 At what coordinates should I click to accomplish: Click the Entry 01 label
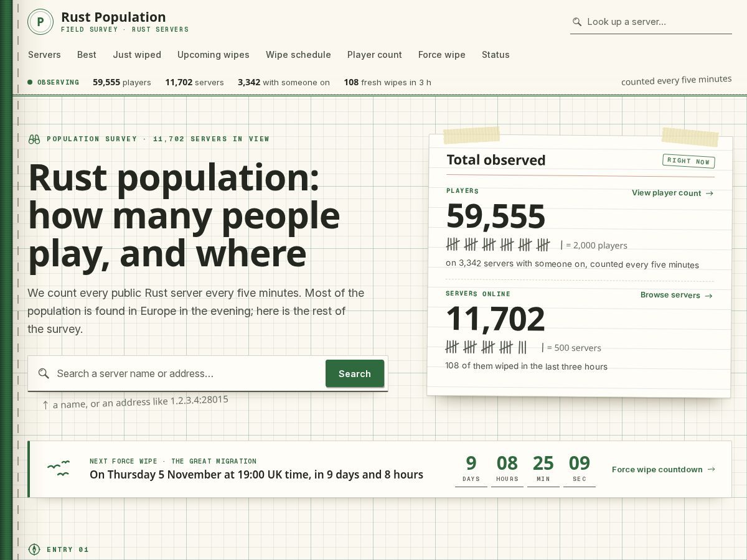(x=68, y=549)
